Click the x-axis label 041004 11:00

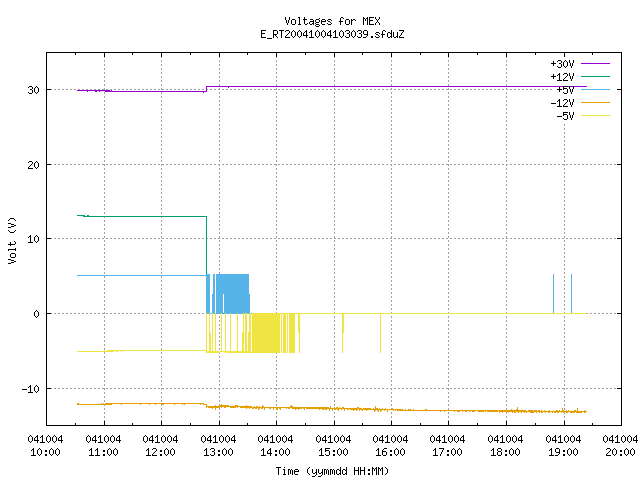pyautogui.click(x=103, y=446)
